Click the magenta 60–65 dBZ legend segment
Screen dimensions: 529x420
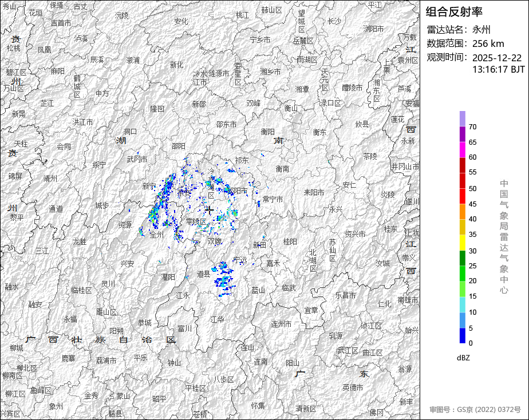click(462, 150)
